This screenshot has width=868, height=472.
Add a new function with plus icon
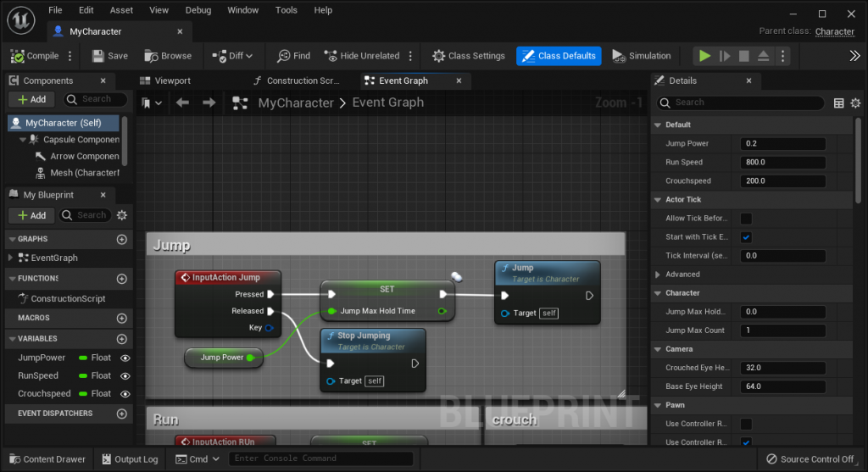122,279
